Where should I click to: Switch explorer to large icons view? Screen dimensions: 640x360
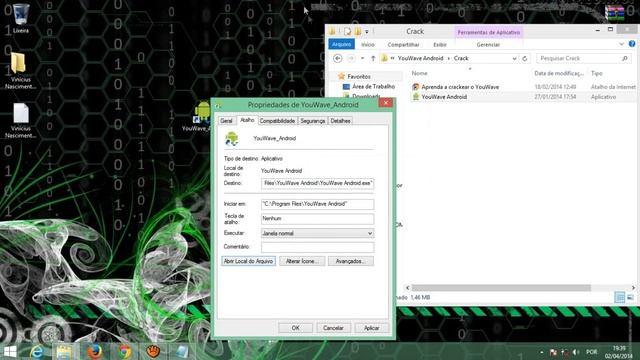[631, 297]
